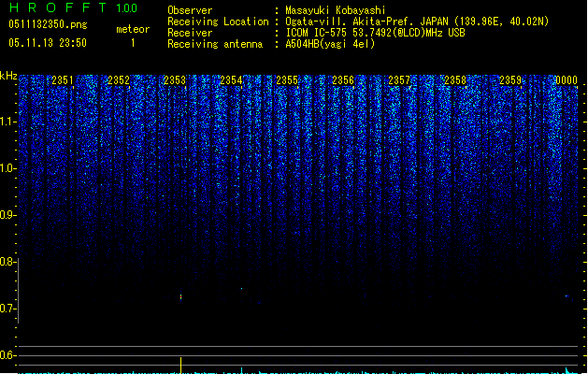This screenshot has height=374, width=588.
Task: Click the yellow meteor detection spike at bottom
Action: pos(181,366)
